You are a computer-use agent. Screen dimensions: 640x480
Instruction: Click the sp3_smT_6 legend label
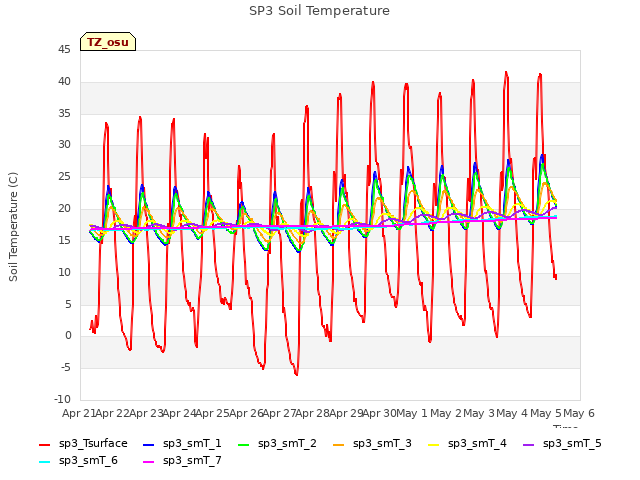pyautogui.click(x=88, y=461)
